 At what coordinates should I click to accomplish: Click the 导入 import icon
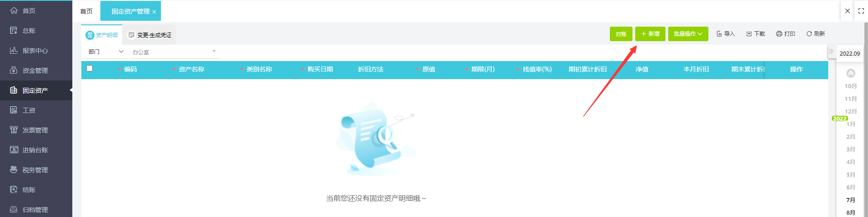coord(719,34)
